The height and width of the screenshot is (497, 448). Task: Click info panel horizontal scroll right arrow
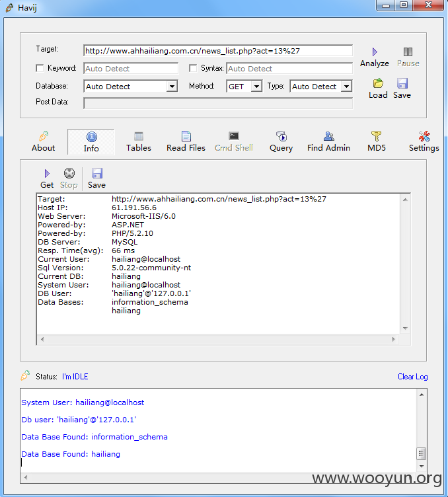[394, 340]
